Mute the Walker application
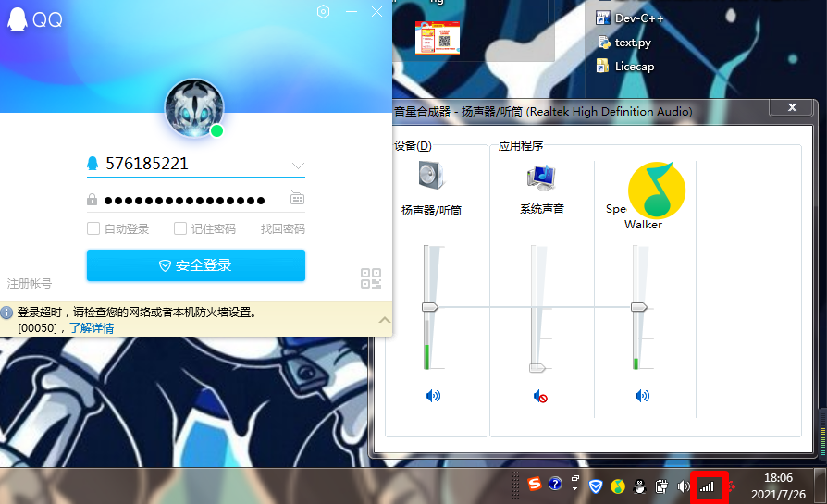827x504 pixels. click(x=642, y=396)
